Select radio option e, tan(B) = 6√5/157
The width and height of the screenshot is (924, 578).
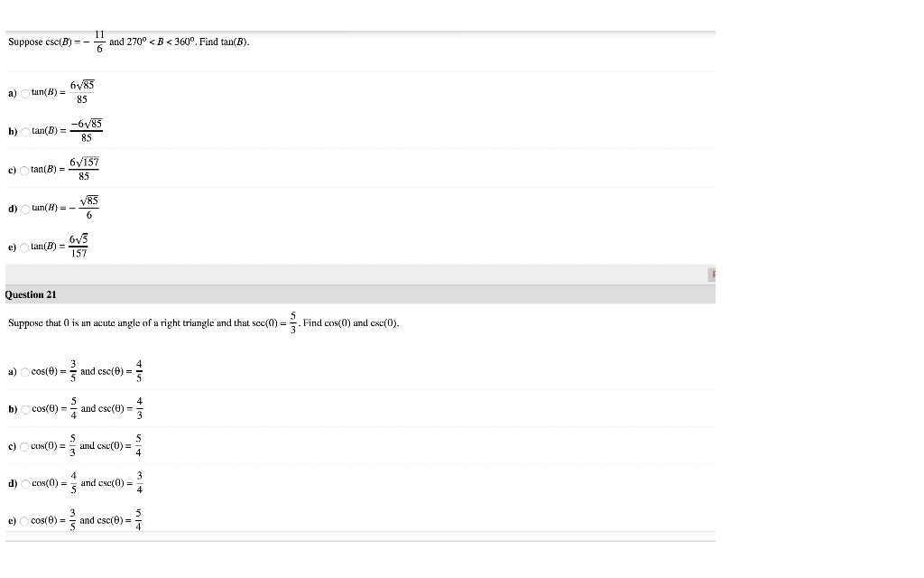24,247
